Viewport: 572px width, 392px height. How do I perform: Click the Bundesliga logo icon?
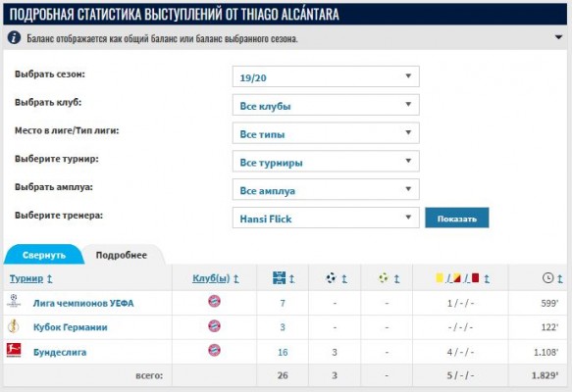tap(14, 350)
